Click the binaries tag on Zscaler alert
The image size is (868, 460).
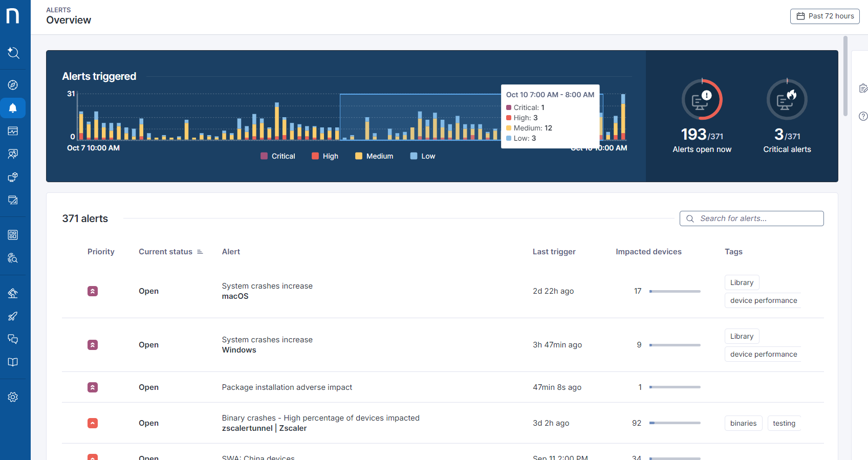743,423
